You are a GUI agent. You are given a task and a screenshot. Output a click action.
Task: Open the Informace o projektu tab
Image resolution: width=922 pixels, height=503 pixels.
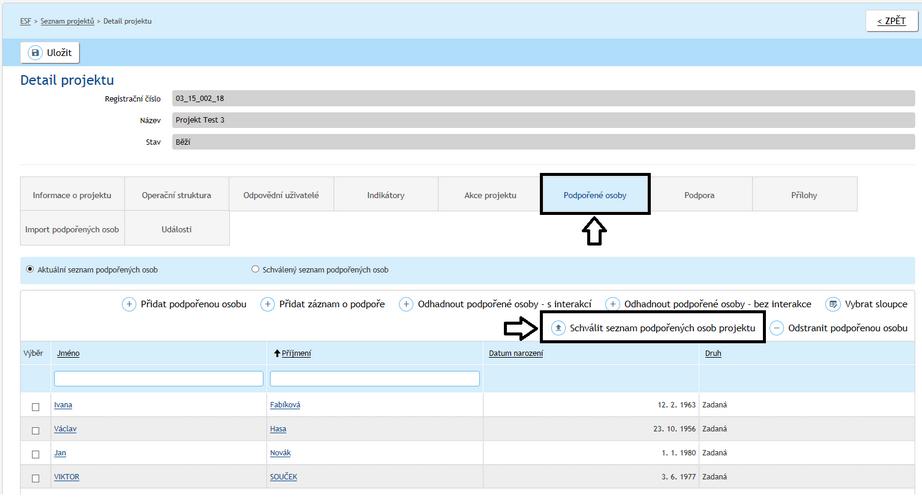72,195
